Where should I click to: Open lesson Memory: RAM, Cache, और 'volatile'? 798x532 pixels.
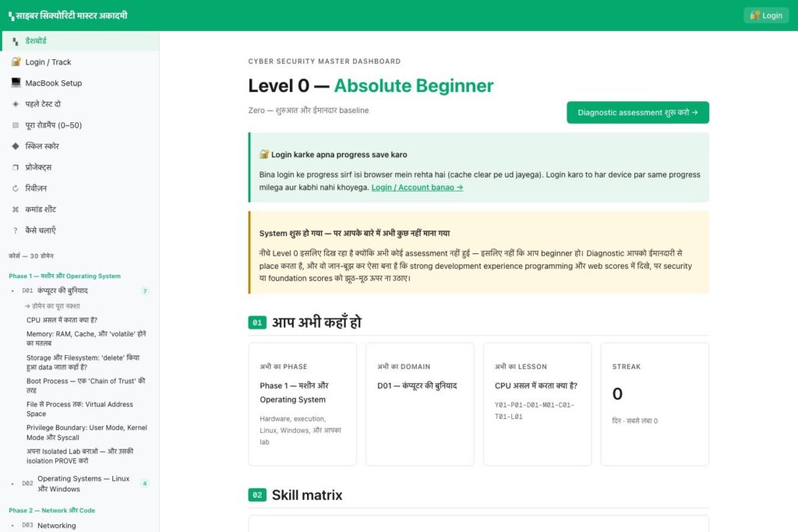(x=86, y=338)
